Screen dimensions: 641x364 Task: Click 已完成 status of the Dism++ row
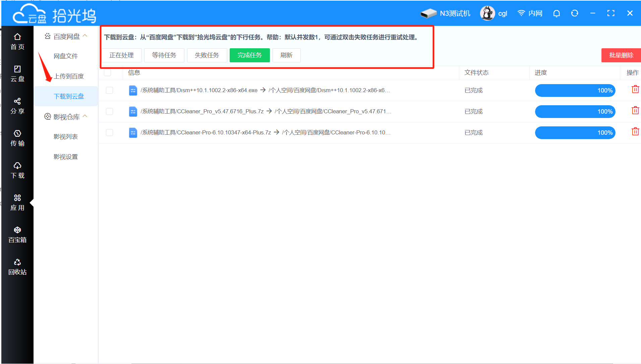(474, 90)
